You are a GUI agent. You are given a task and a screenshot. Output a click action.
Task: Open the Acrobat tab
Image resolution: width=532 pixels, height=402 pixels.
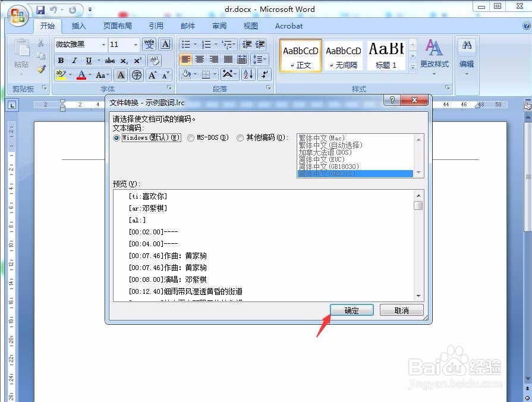[289, 26]
